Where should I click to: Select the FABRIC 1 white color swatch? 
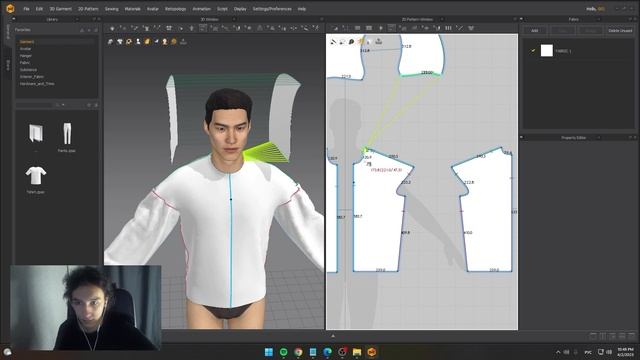click(x=547, y=50)
